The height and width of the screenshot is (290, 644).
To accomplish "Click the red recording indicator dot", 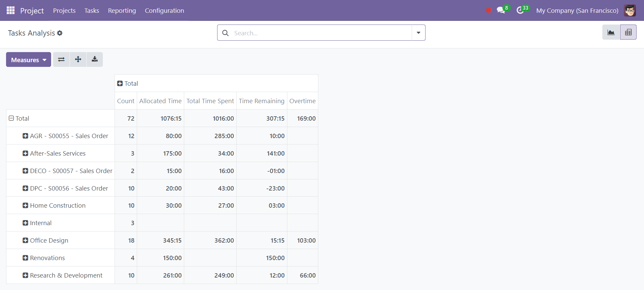I will pos(489,10).
